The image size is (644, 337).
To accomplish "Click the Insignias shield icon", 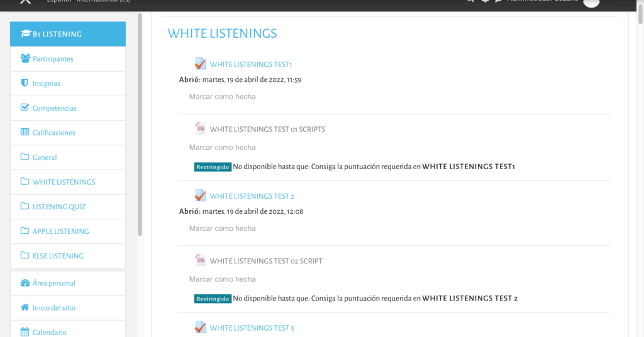I will tap(25, 83).
